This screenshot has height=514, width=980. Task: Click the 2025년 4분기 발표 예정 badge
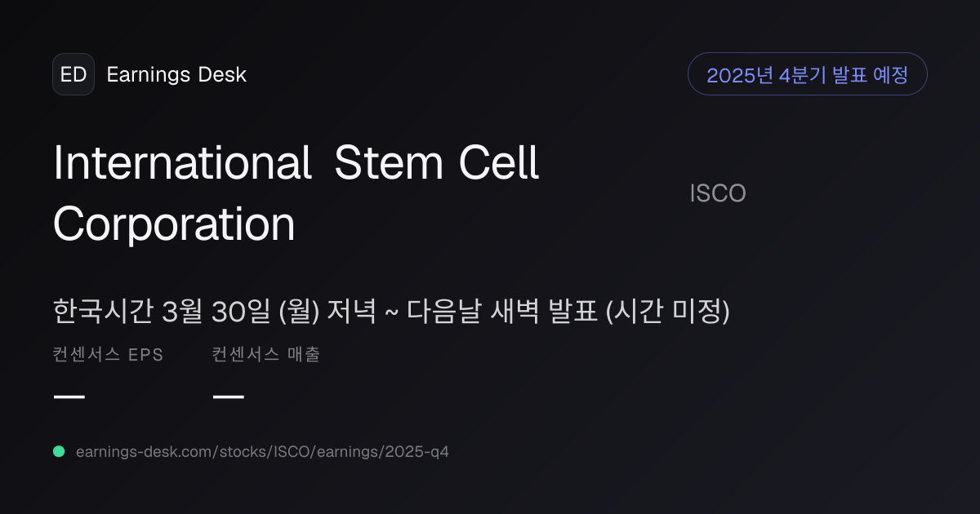[808, 74]
